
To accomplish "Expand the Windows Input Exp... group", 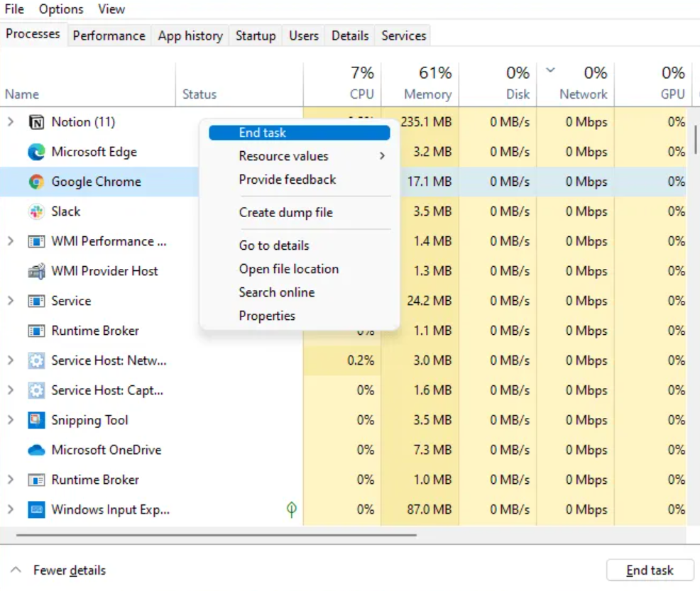I will tap(11, 509).
